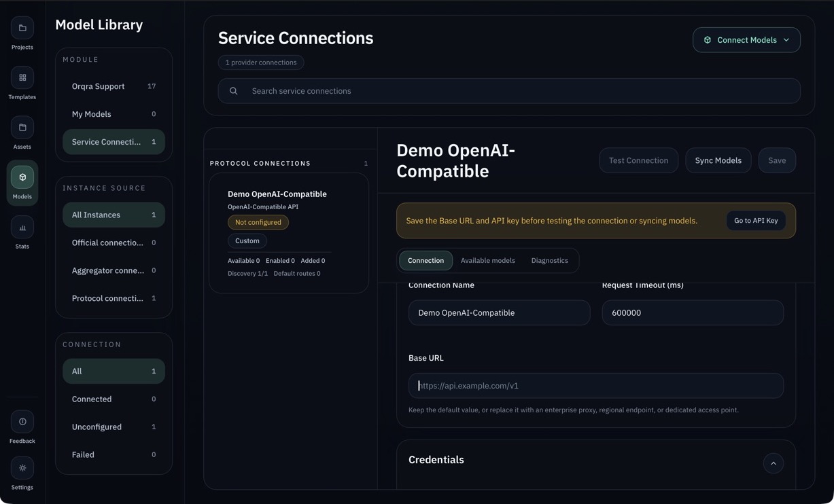Image resolution: width=834 pixels, height=504 pixels.
Task: Select the Models cube icon
Action: [22, 177]
